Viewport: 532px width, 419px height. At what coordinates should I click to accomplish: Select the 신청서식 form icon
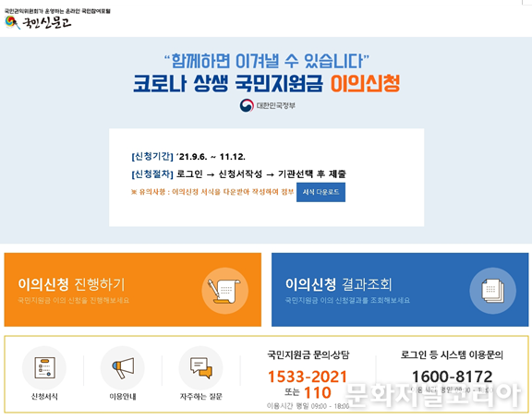pos(44,368)
